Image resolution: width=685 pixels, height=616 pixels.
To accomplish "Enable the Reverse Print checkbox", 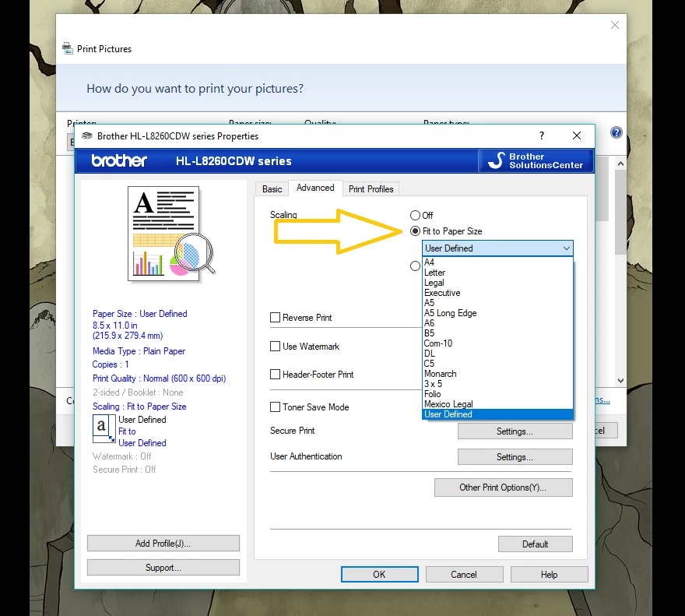I will [276, 318].
